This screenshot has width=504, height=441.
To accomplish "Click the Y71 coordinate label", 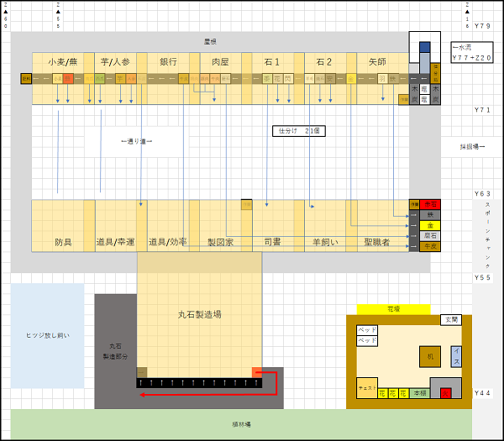I will click(x=482, y=110).
